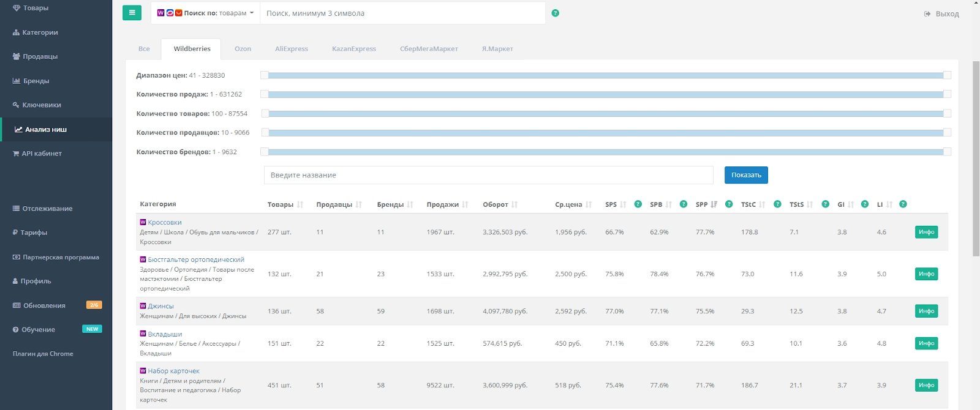Screen dimensions: 980x410
Task: Click the Выход logout icon
Action: coord(927,14)
